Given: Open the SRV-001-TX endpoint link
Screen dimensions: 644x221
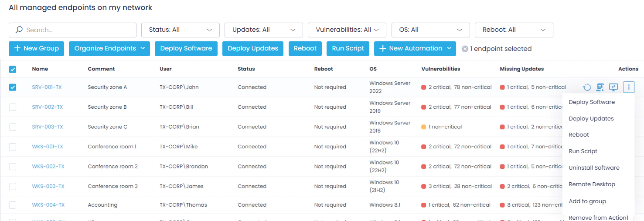Looking at the screenshot, I should coord(47,87).
